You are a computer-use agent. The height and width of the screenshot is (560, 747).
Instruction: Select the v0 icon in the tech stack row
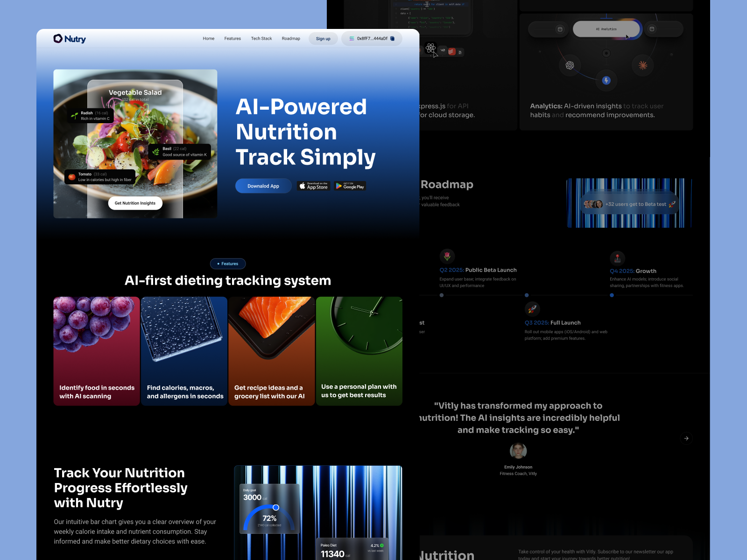pos(443,50)
